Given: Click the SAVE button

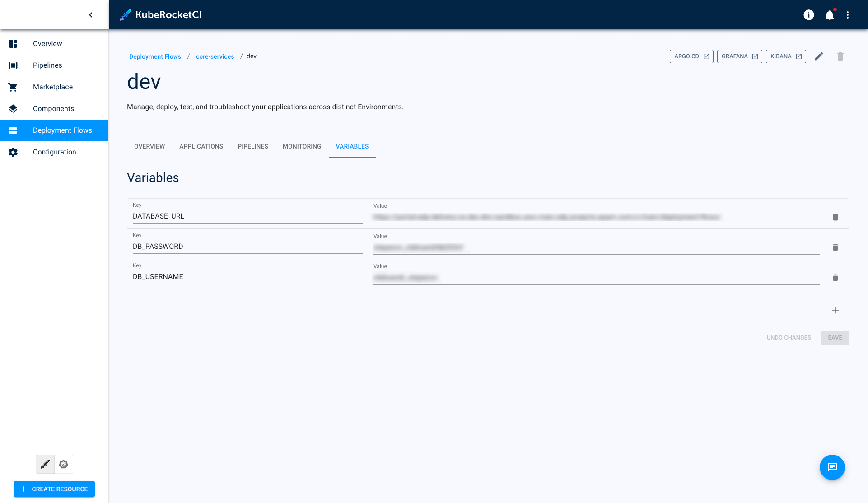Looking at the screenshot, I should click(x=835, y=338).
